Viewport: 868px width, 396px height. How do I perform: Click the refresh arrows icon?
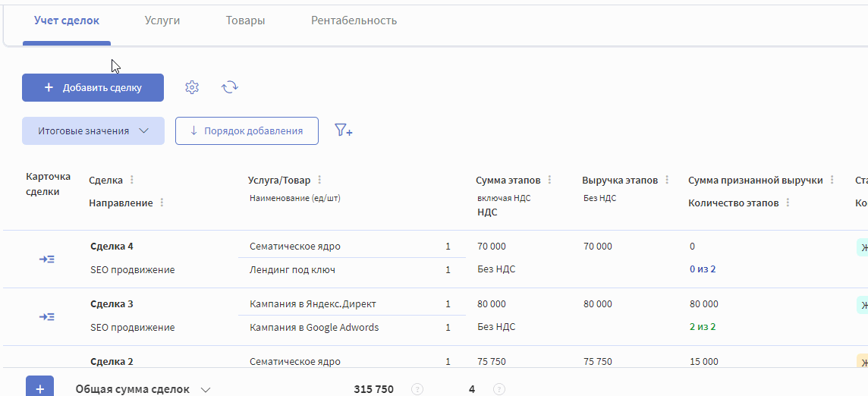coord(230,87)
